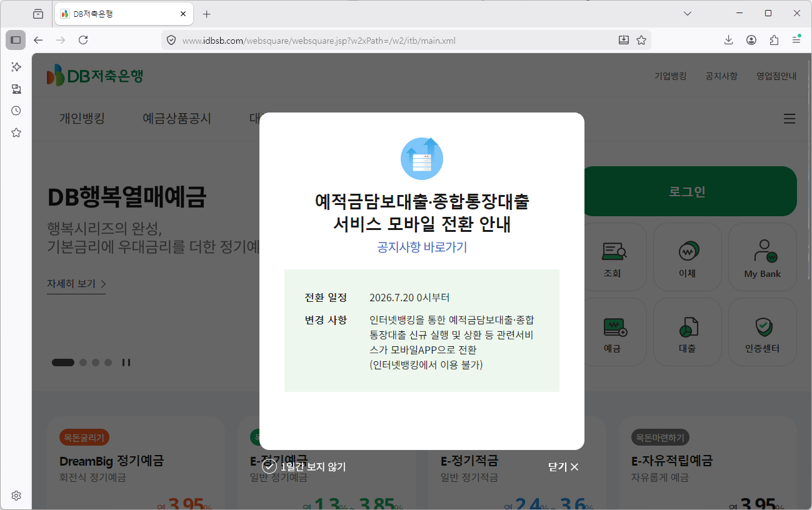Screen dimensions: 812x510
Task: Open the 예금 deposit icon tile
Action: (612, 332)
